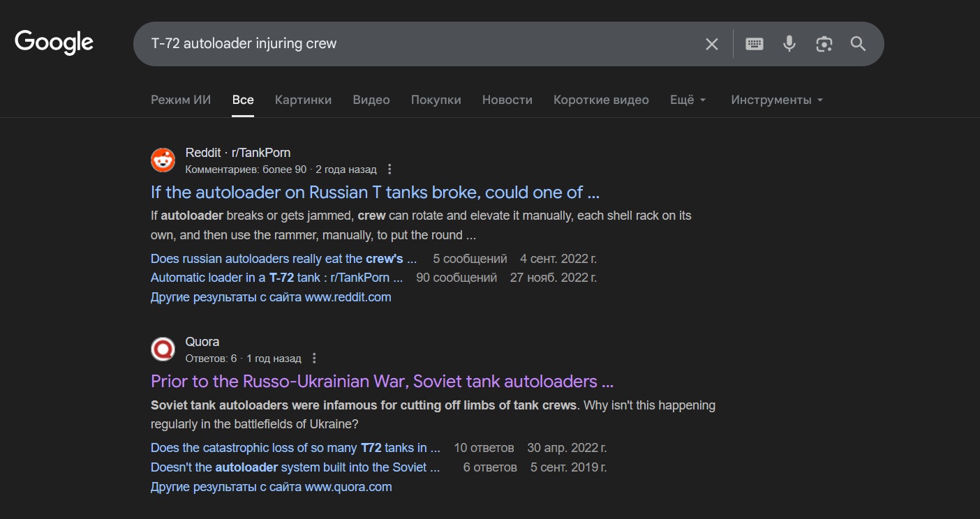The image size is (980, 519).
Task: Select the Короткие видео tab
Action: (x=600, y=100)
